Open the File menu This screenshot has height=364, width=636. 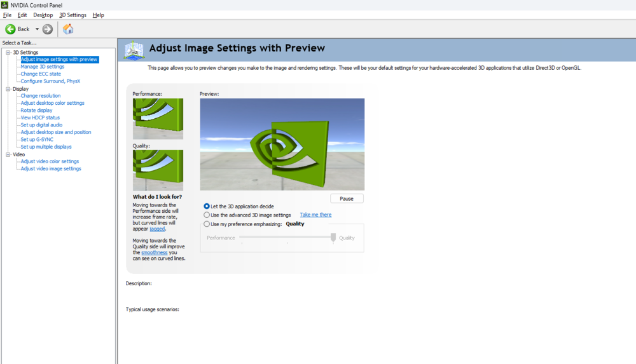7,15
